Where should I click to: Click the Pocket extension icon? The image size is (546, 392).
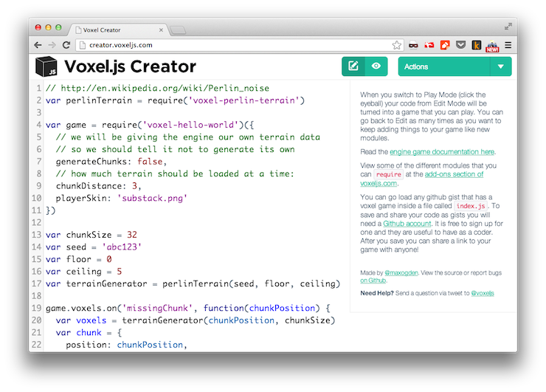(x=460, y=44)
